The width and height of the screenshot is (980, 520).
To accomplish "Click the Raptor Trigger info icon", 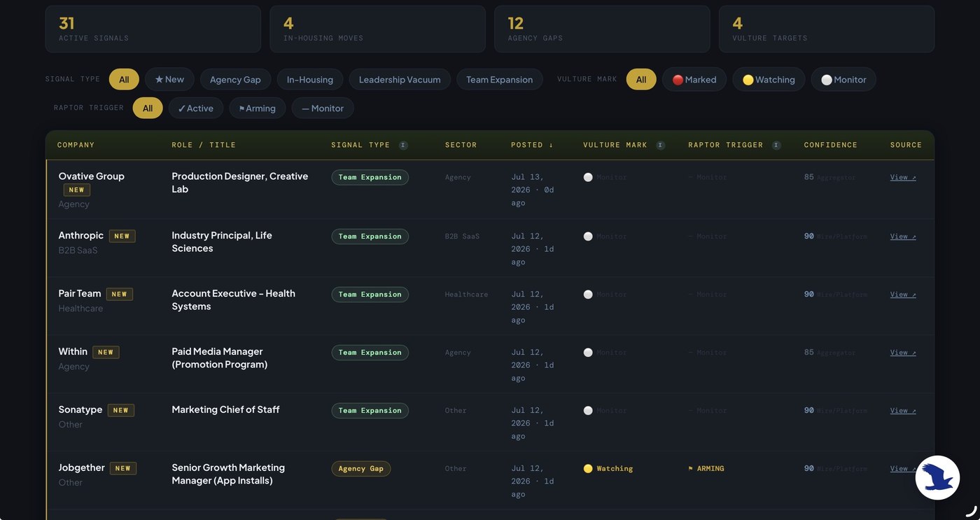I will click(776, 145).
